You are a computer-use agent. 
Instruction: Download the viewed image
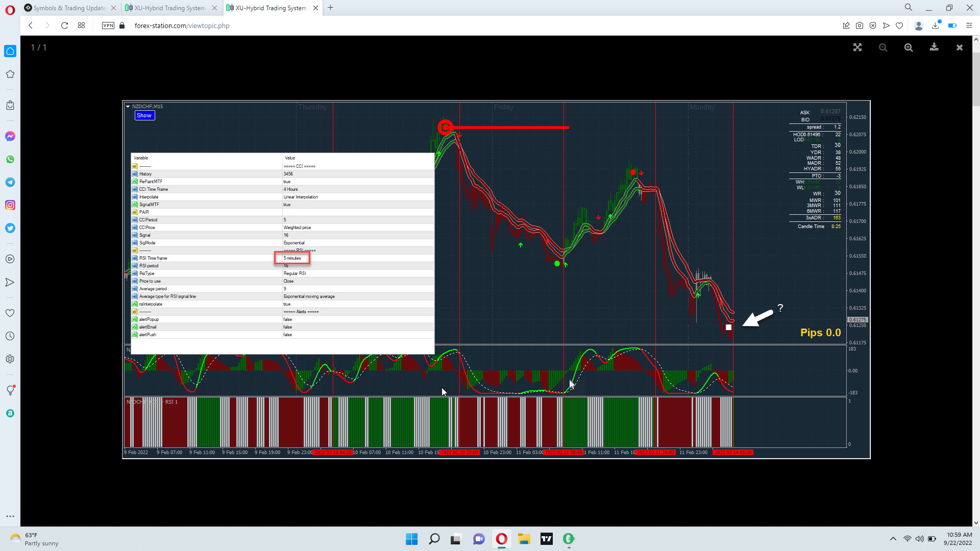[934, 47]
